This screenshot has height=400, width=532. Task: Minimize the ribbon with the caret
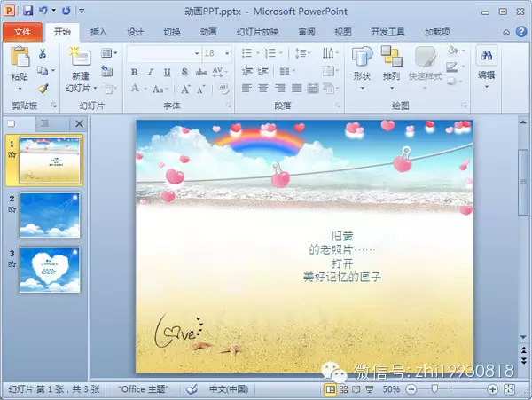506,32
